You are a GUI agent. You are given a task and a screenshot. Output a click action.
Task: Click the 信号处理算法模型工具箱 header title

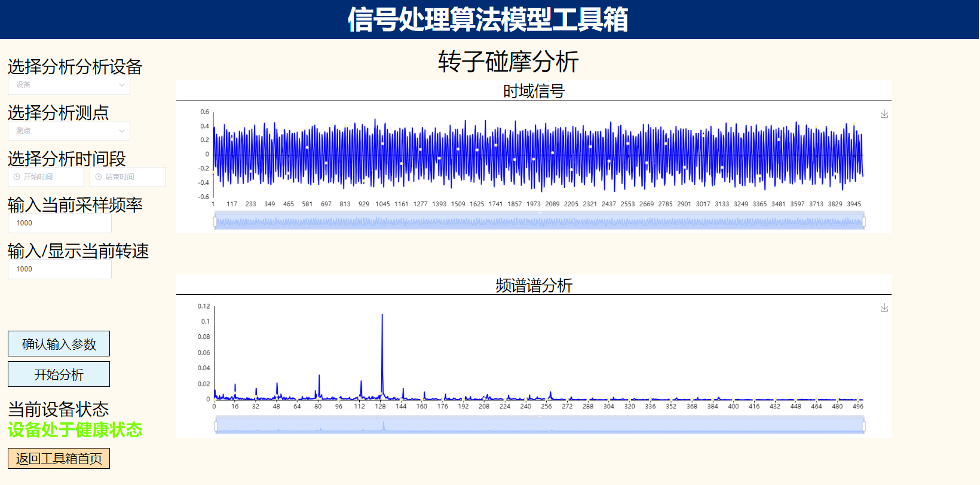click(488, 19)
